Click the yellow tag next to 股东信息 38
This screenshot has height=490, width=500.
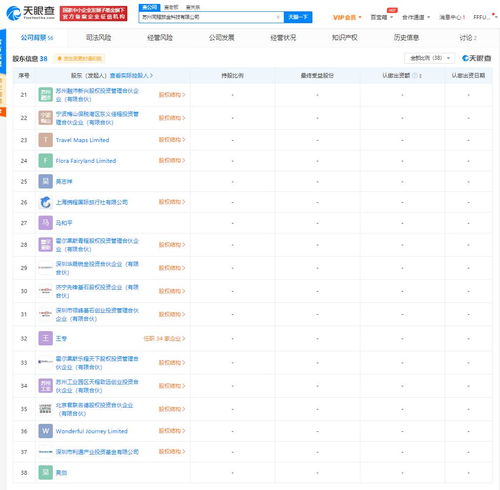point(80,59)
